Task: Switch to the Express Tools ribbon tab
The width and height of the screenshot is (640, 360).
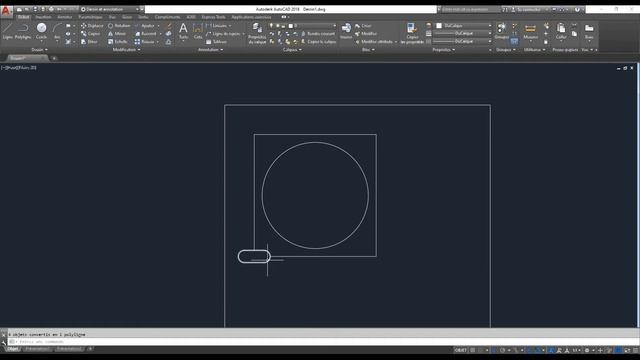Action: [213, 17]
